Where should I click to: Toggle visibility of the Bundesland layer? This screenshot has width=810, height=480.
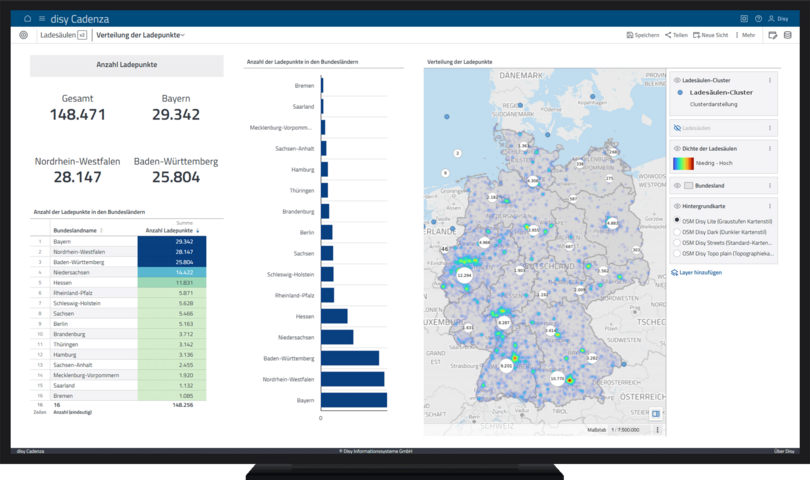tap(677, 185)
